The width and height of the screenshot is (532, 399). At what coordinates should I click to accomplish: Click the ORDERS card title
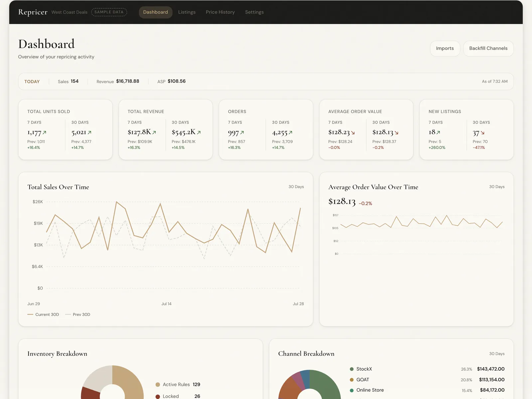pyautogui.click(x=237, y=112)
